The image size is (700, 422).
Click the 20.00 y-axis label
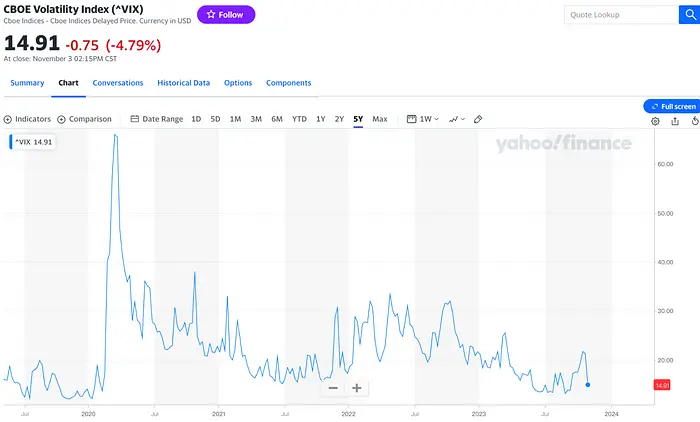point(665,360)
